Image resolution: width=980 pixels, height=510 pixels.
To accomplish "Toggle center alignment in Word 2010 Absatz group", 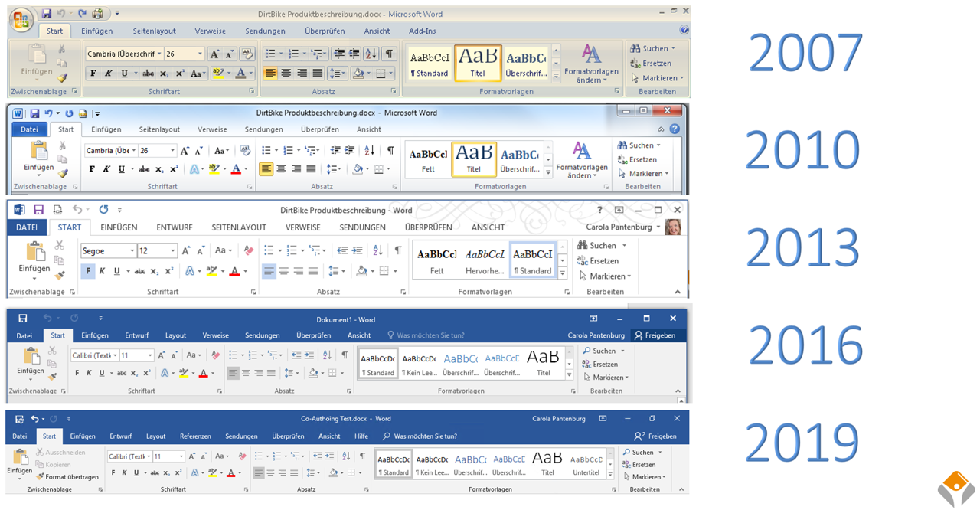I will [281, 169].
